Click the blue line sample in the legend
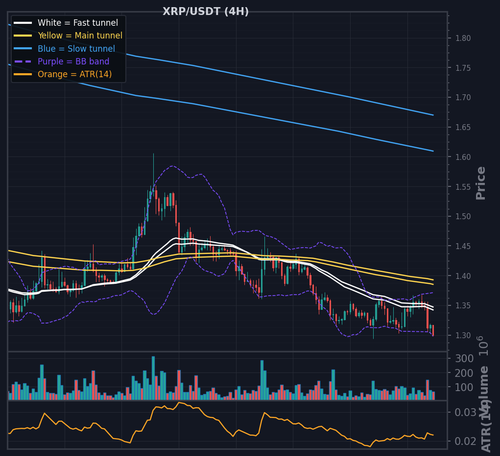 23,49
